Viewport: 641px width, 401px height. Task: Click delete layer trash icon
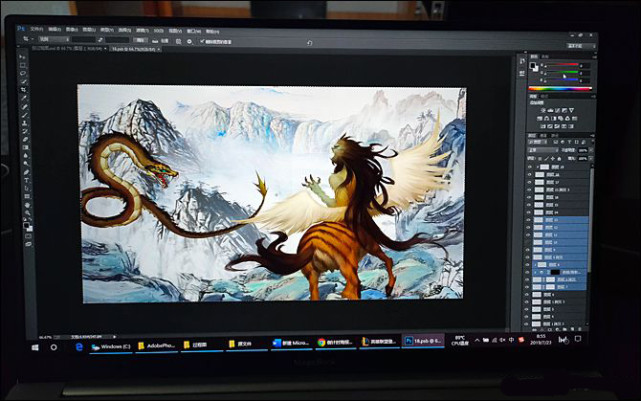pyautogui.click(x=580, y=329)
